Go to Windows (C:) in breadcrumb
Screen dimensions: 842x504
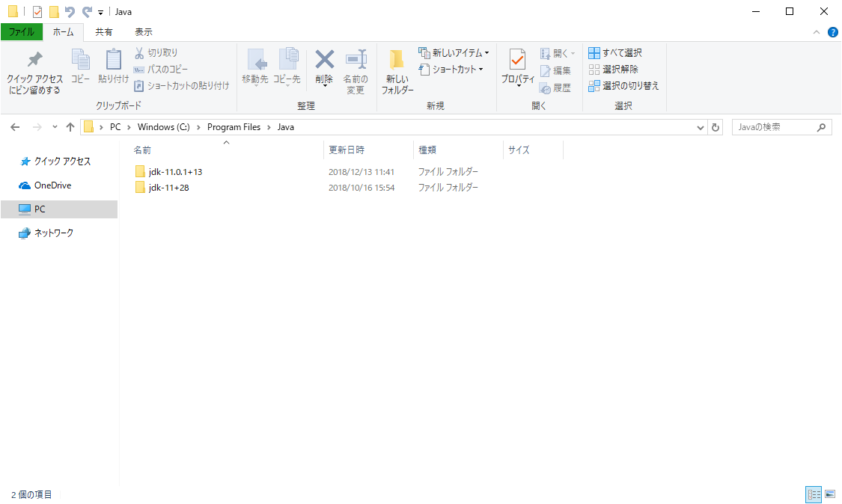click(164, 127)
